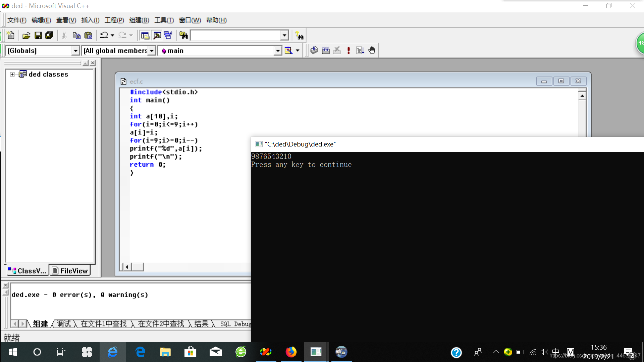The height and width of the screenshot is (362, 644).
Task: Select the 在文件2中查找 output tab
Action: [x=161, y=324]
